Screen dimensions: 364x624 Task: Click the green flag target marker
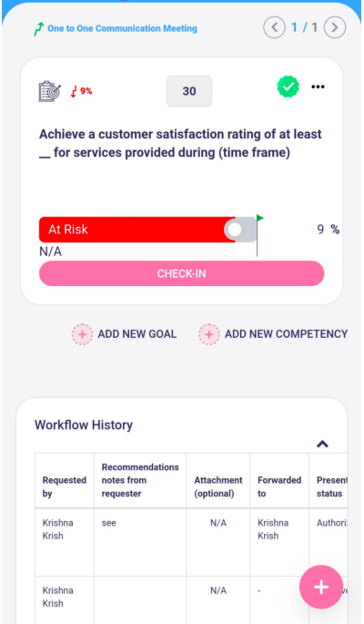click(260, 218)
